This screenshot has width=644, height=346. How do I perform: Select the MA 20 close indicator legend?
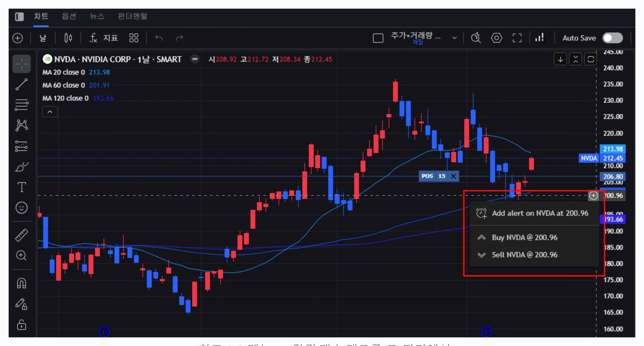[x=76, y=72]
